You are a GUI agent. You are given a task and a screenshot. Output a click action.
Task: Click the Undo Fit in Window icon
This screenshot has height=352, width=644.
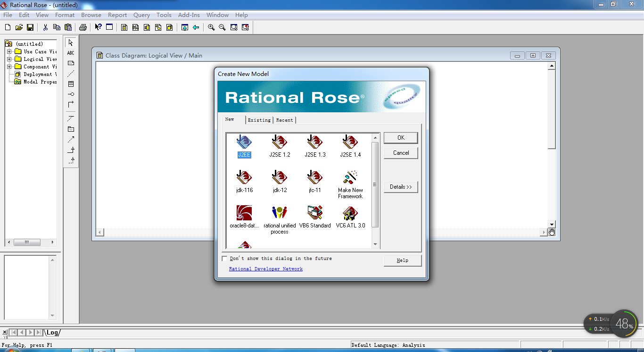(x=245, y=27)
